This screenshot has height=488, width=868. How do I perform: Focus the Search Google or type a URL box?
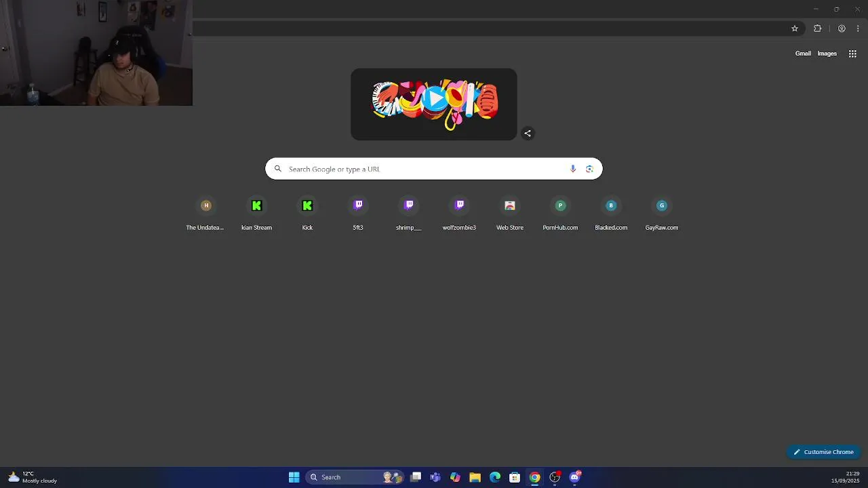[433, 169]
